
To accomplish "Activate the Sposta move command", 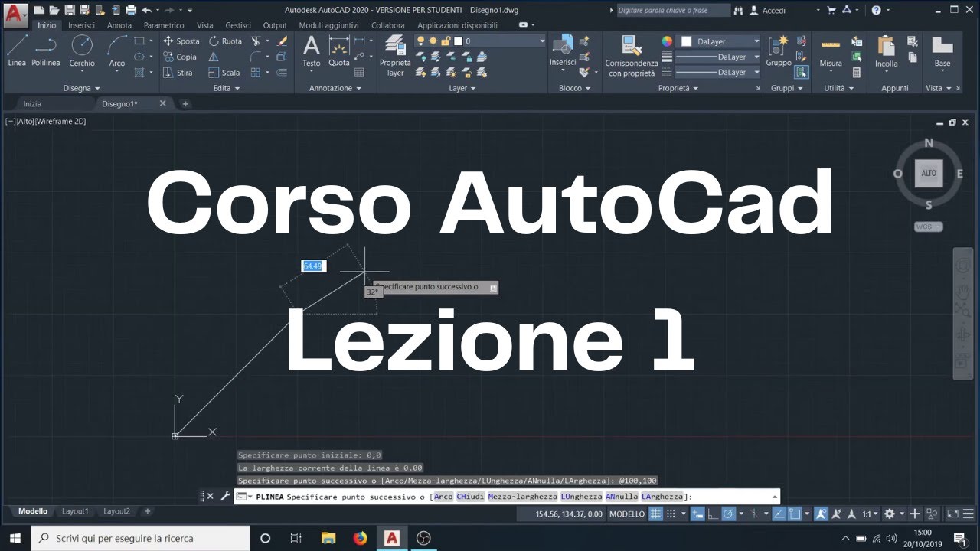I will [181, 41].
